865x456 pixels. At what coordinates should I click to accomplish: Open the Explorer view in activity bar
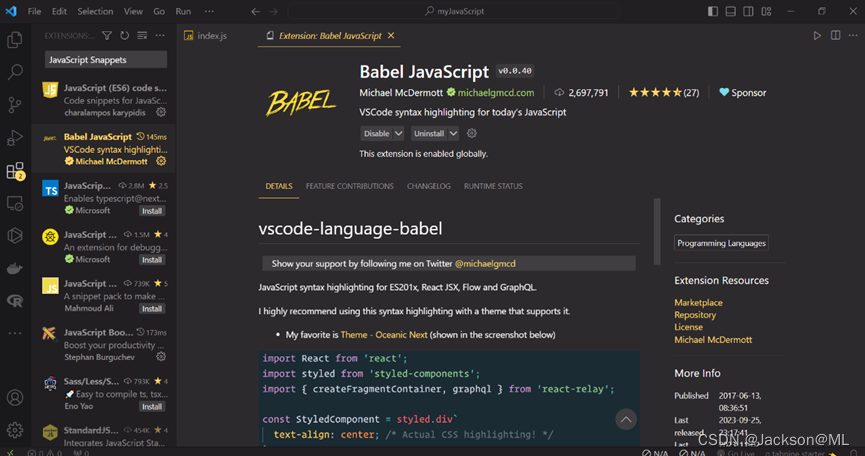(x=15, y=40)
